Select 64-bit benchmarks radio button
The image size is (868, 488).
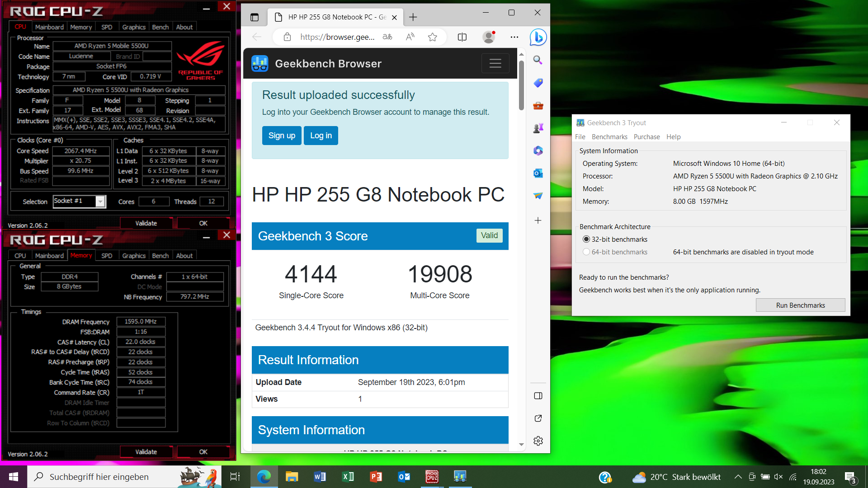pos(586,252)
